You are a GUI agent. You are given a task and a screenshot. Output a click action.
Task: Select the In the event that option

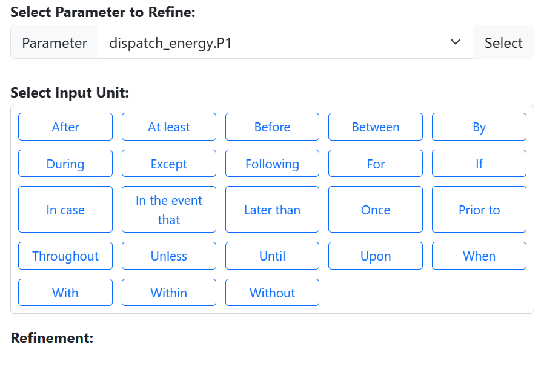169,210
